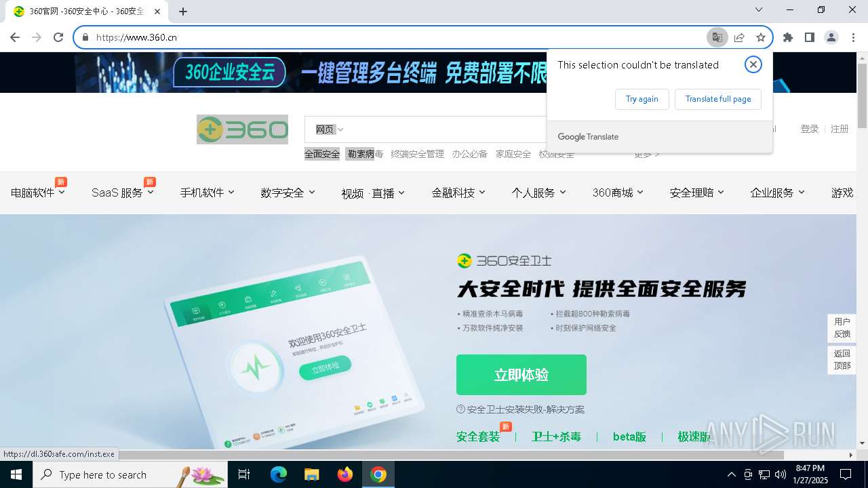
Task: Open Task View on taskbar
Action: point(244,474)
